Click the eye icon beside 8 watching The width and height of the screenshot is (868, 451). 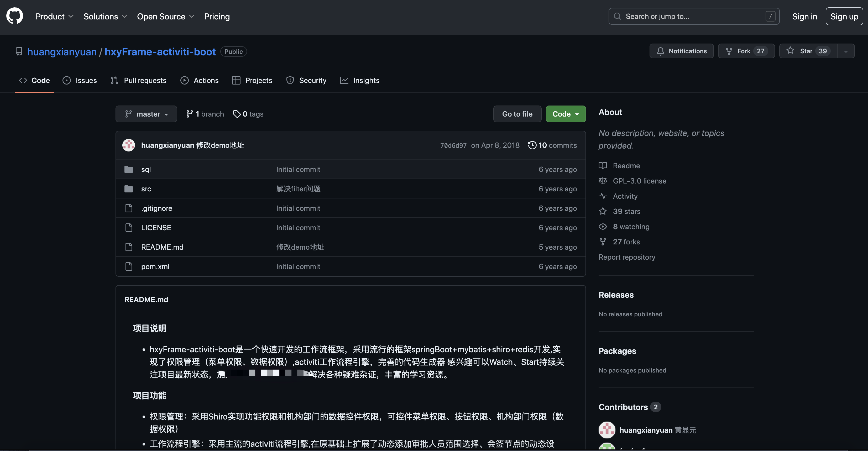[603, 226]
